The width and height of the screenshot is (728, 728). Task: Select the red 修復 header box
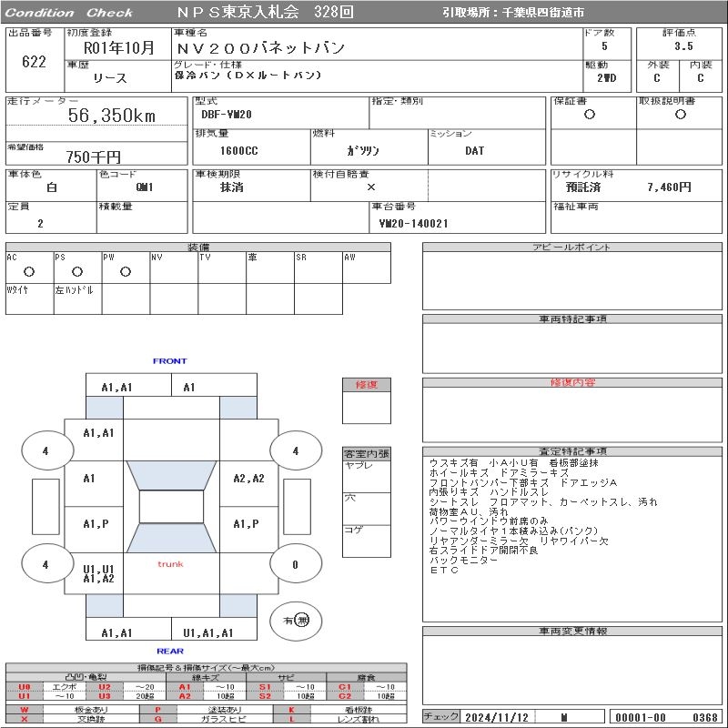click(366, 385)
